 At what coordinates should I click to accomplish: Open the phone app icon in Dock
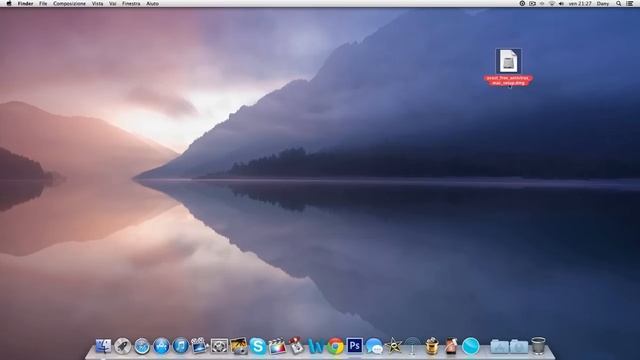click(451, 346)
